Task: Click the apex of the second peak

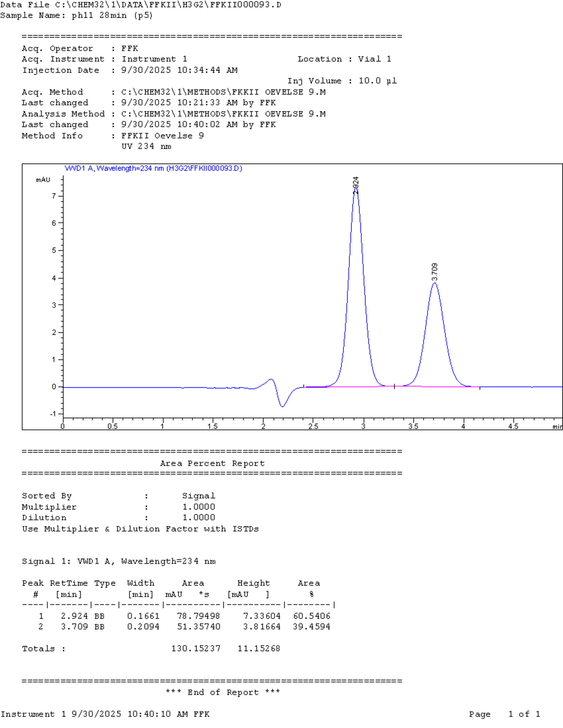Action: [x=435, y=283]
